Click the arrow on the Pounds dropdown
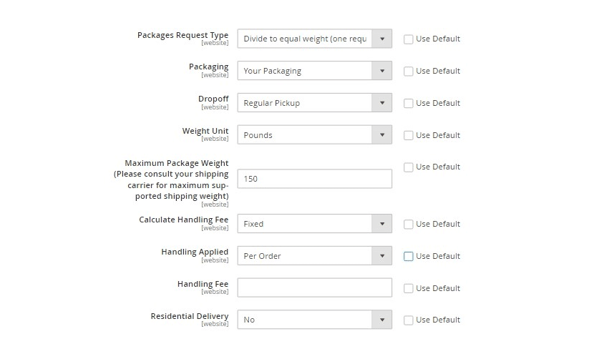599x364 pixels. click(x=381, y=134)
